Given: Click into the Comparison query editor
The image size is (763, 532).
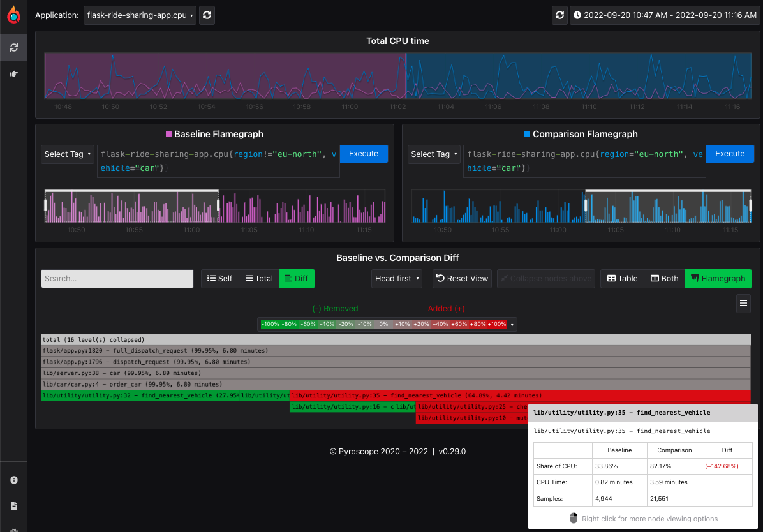Looking at the screenshot, I should click(x=584, y=161).
